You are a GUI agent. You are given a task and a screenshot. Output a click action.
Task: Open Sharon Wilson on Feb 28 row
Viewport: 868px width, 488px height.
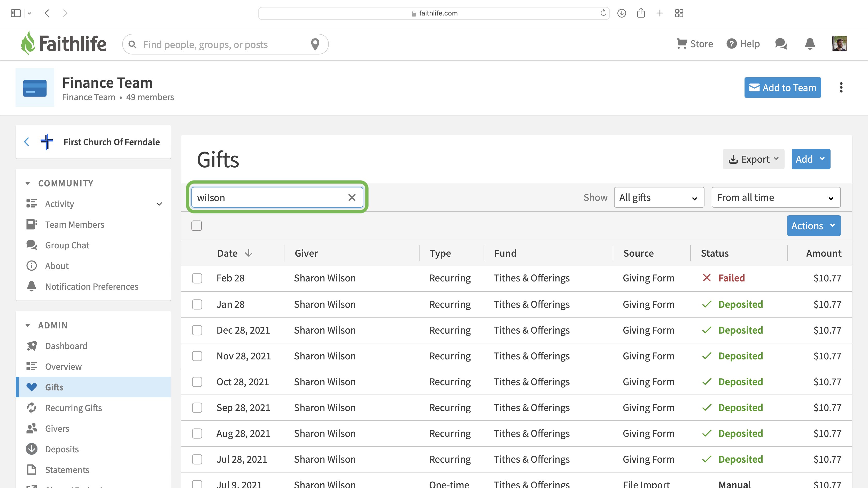pos(324,278)
